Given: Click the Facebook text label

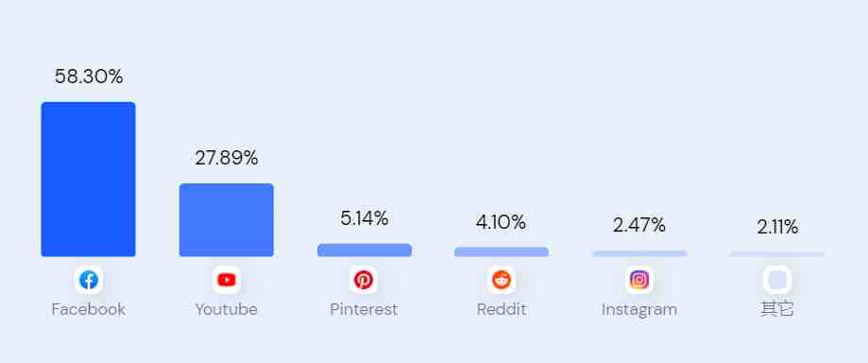Looking at the screenshot, I should tap(89, 309).
